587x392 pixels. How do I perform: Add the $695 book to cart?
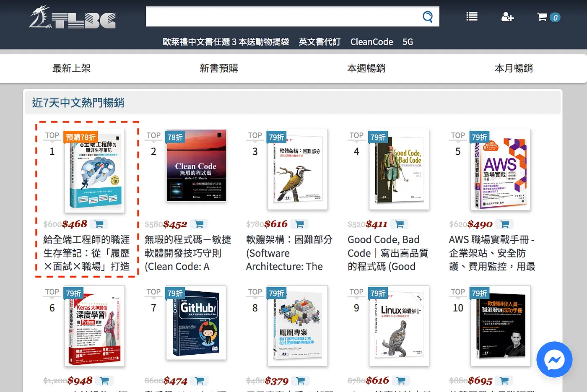(x=504, y=381)
